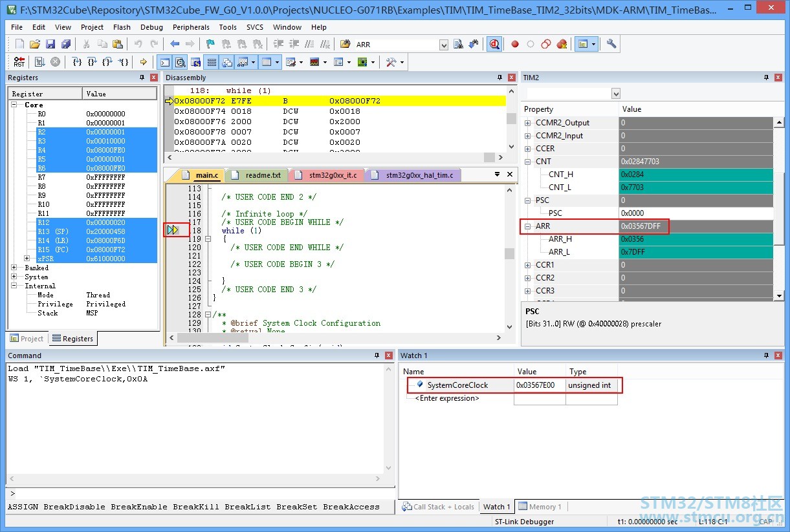Collapse the CNT property in TIM2
790x532 pixels.
point(528,162)
